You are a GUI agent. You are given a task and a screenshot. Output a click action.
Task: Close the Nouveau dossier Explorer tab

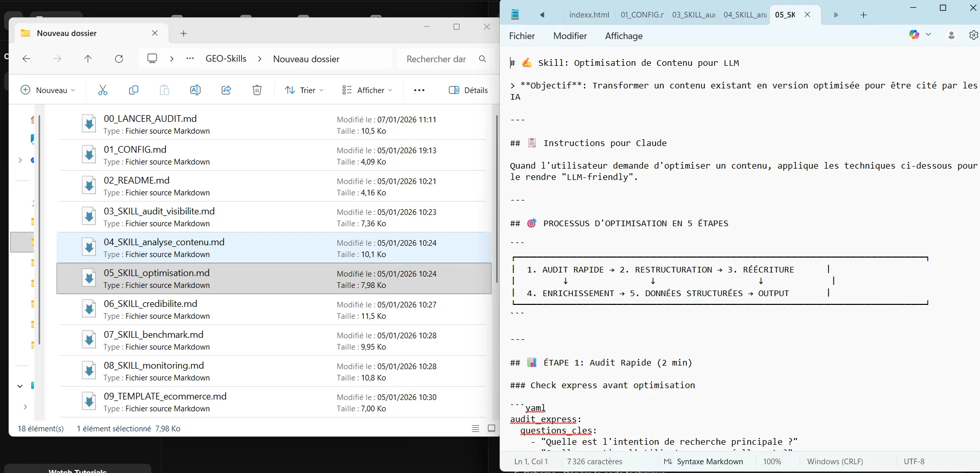click(x=155, y=33)
